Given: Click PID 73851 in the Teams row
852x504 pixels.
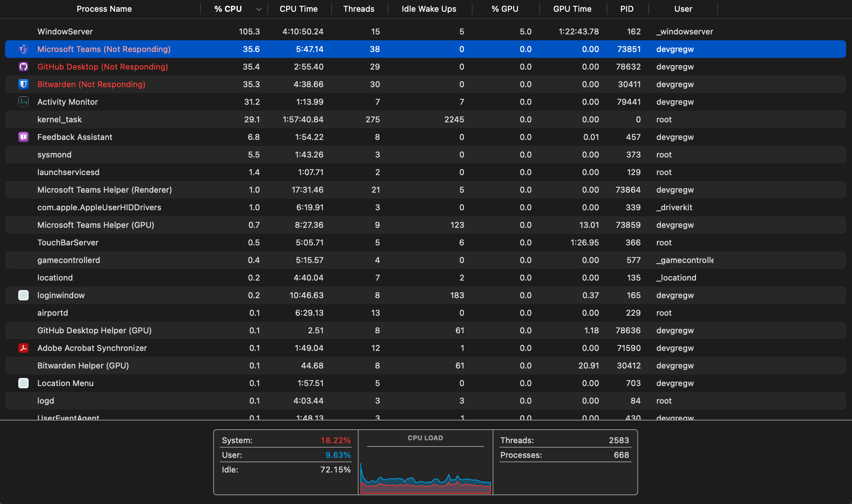Looking at the screenshot, I should 629,49.
